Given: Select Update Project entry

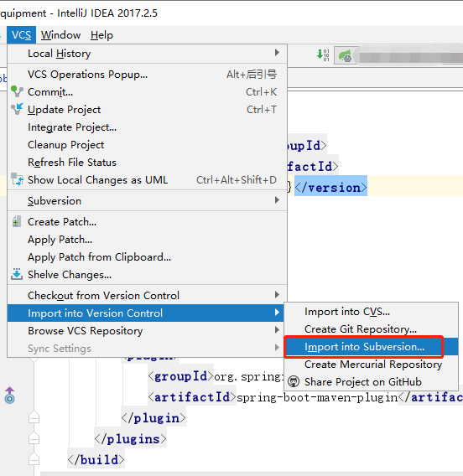Looking at the screenshot, I should coord(148,110).
